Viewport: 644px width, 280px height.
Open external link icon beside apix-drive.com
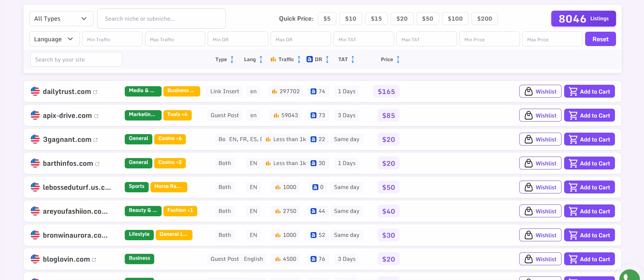[x=96, y=116]
